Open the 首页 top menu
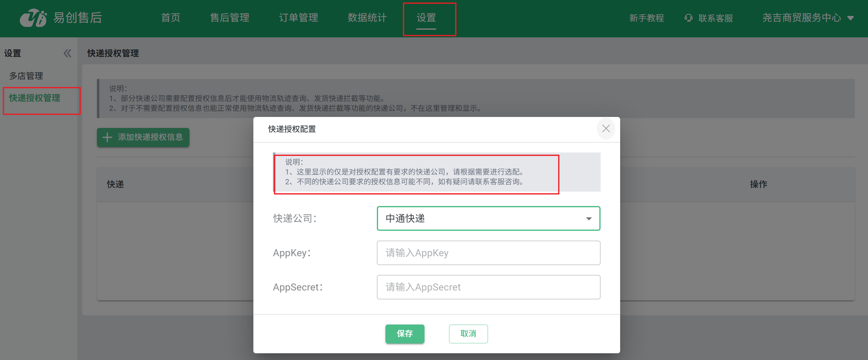Screen dimensions: 868x360 pos(171,18)
